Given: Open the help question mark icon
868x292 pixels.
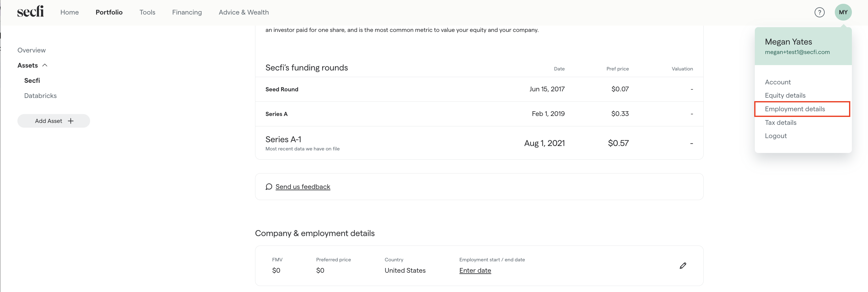Looking at the screenshot, I should click(x=819, y=12).
